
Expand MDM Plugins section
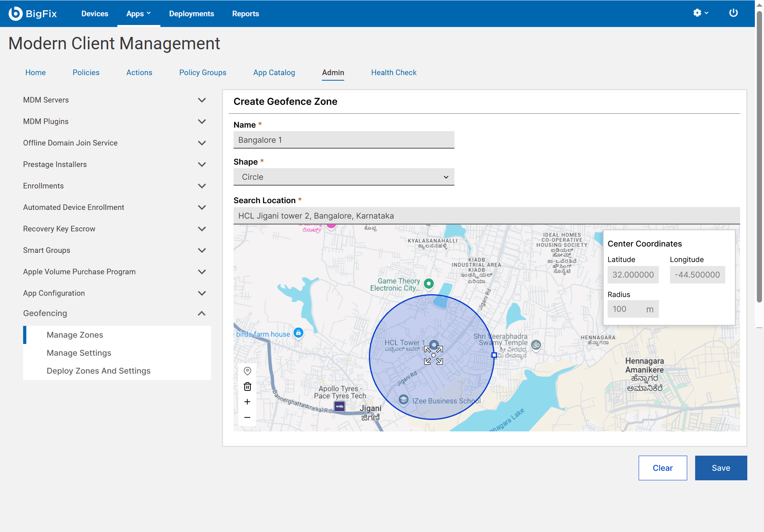(x=202, y=121)
